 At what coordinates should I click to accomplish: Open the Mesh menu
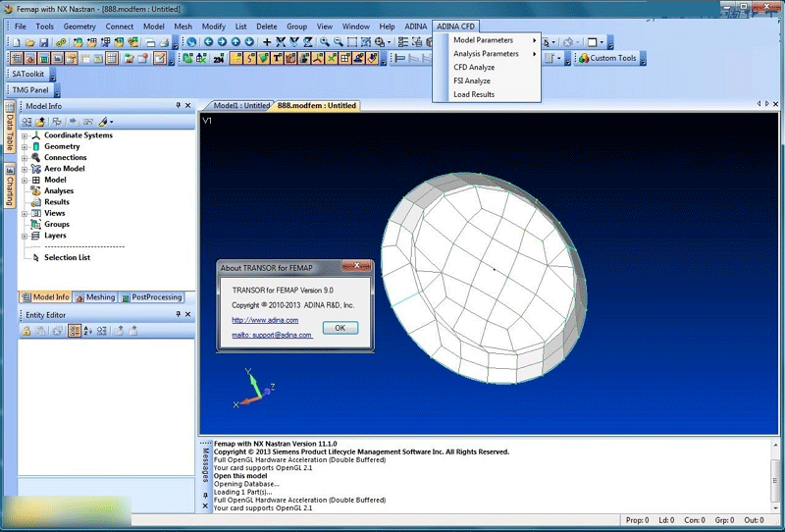coord(183,27)
